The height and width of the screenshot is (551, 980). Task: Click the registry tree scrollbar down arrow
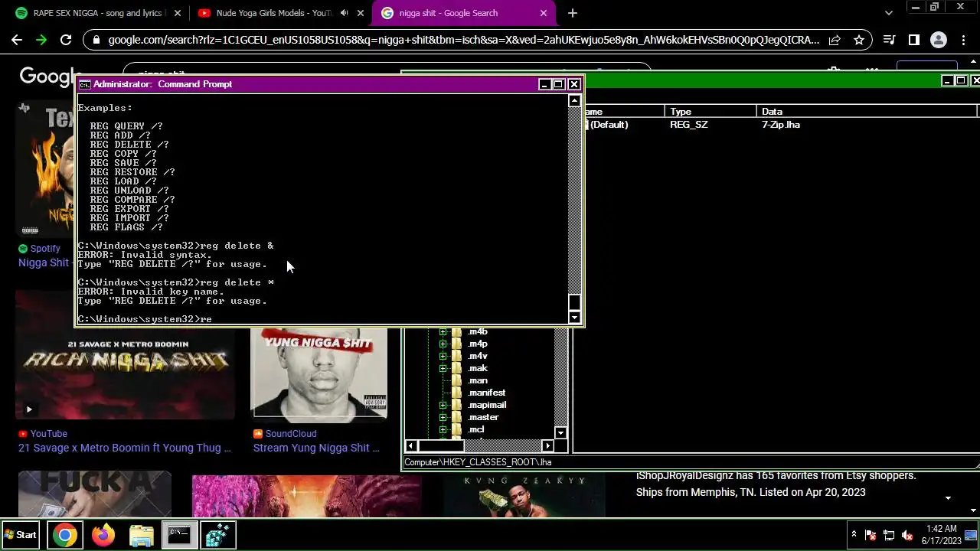point(560,433)
